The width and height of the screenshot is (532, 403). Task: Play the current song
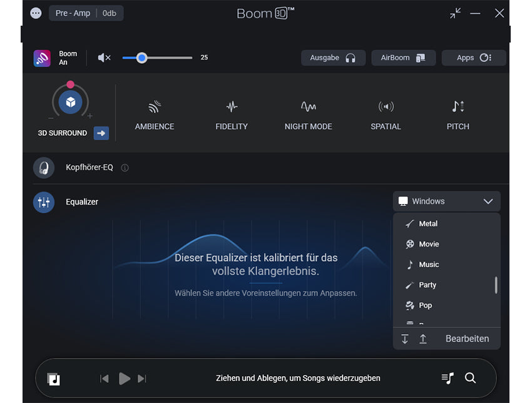click(x=125, y=378)
